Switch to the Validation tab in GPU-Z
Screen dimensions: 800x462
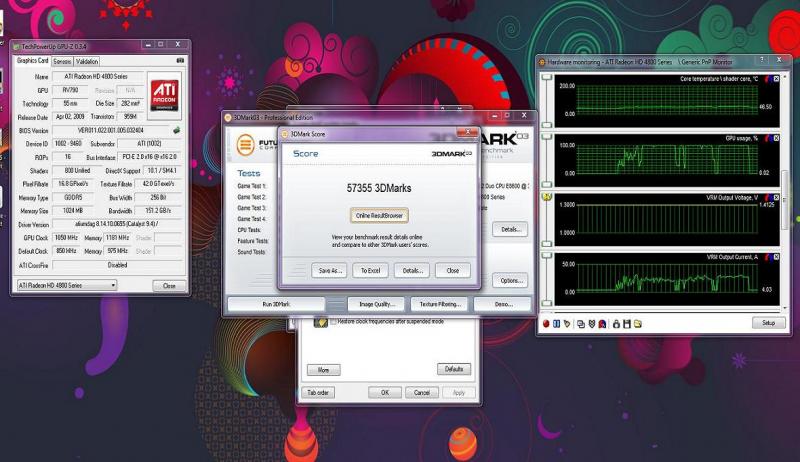click(87, 61)
